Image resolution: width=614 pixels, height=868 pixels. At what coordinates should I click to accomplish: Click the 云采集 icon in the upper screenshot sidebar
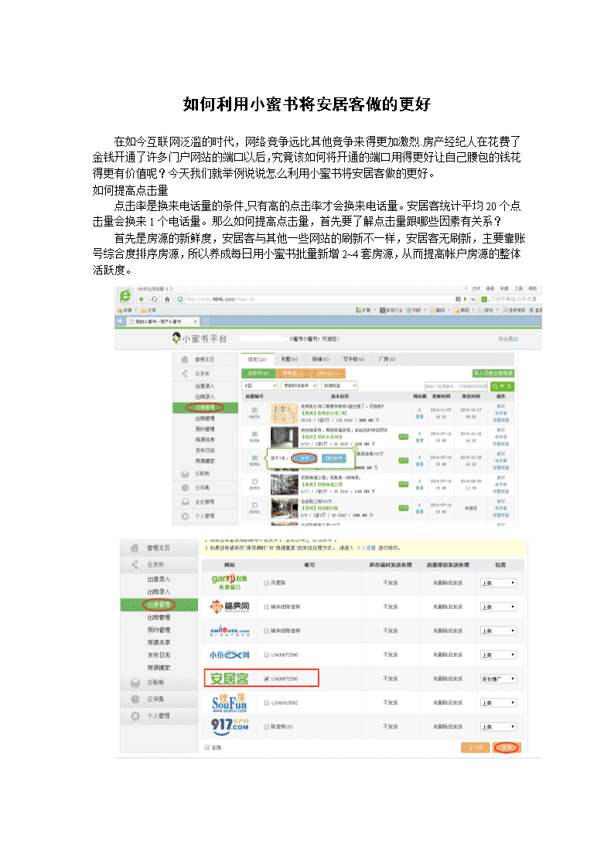[185, 488]
